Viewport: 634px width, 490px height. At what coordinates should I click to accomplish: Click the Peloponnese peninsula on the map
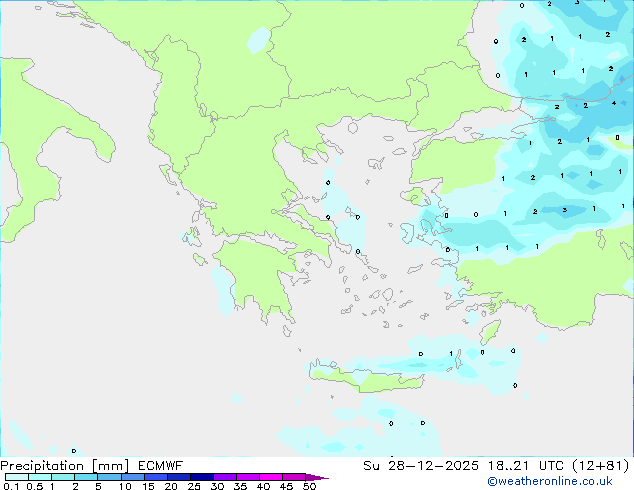pos(259,277)
